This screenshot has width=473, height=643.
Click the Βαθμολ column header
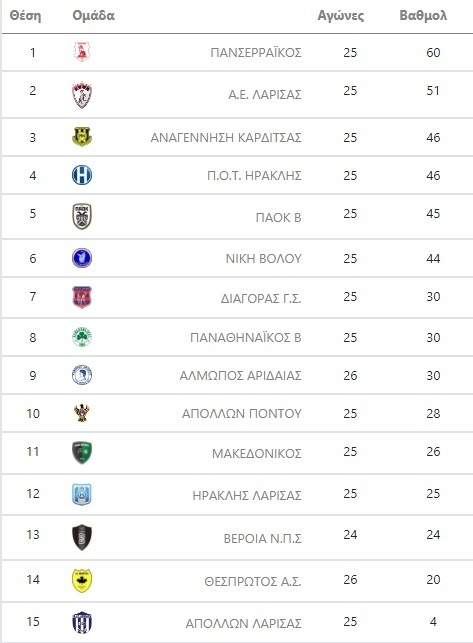tap(423, 16)
